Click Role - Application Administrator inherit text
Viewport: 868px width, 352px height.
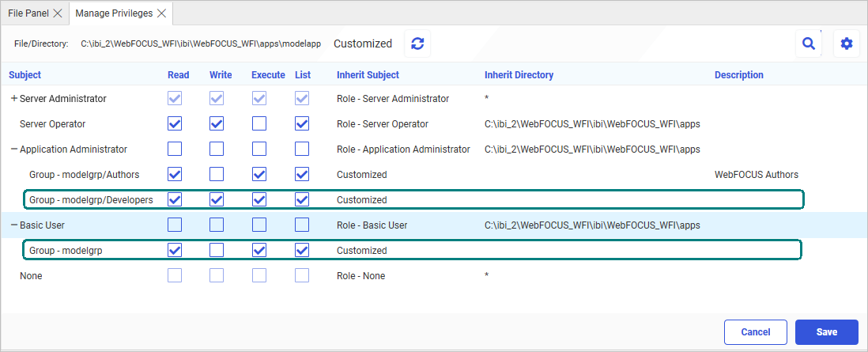tap(403, 150)
